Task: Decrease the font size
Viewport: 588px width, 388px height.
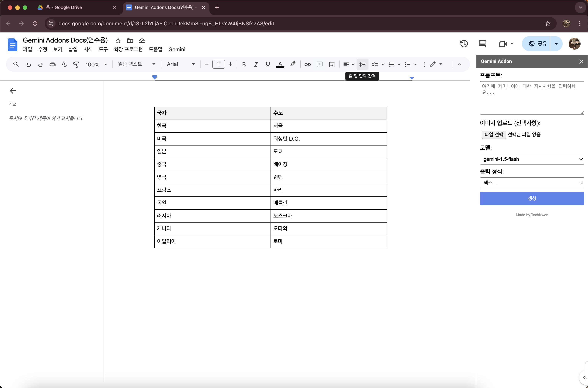Action: [x=206, y=64]
